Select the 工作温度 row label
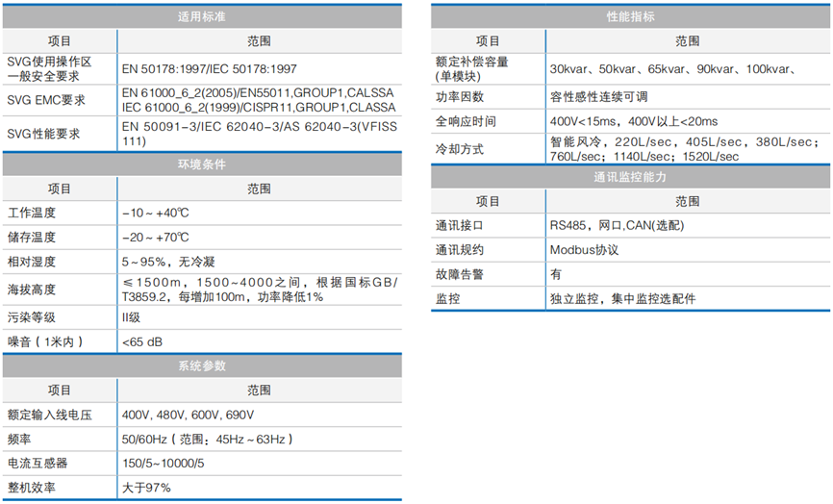Image resolution: width=833 pixels, height=504 pixels. click(32, 213)
